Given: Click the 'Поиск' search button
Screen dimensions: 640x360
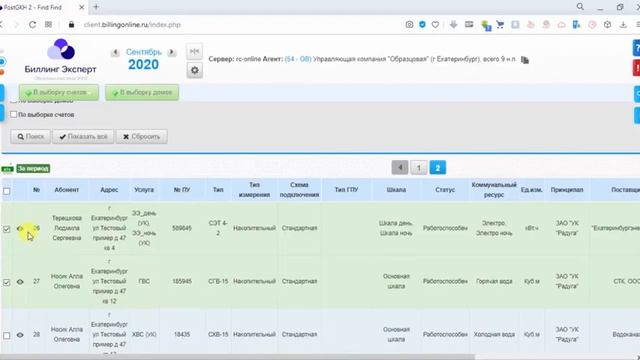Looking at the screenshot, I should [x=31, y=137].
